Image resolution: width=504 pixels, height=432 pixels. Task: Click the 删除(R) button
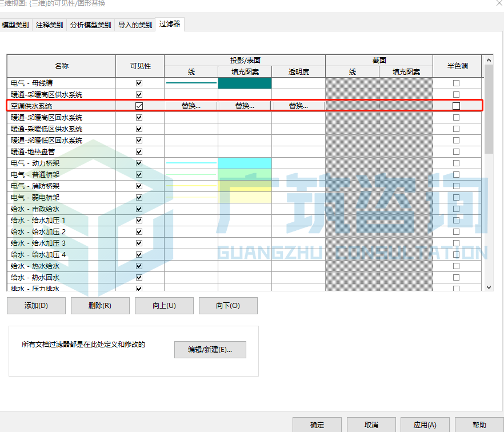100,306
